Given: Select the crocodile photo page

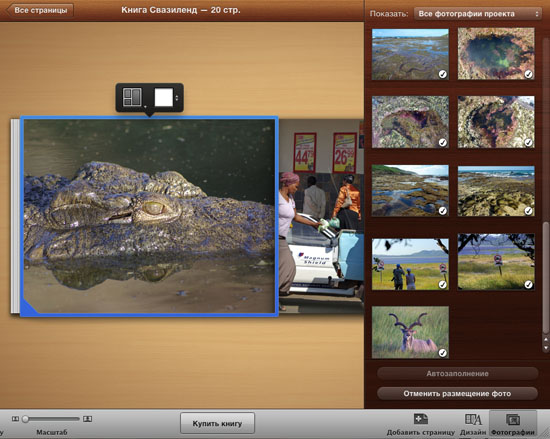Looking at the screenshot, I should click(x=149, y=216).
